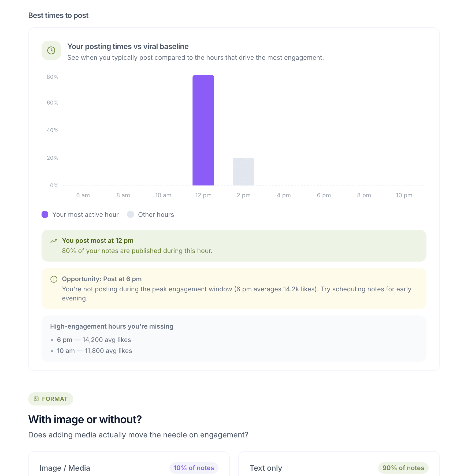
Task: Click the image icon inside the FORMAT badge
Action: tap(36, 399)
